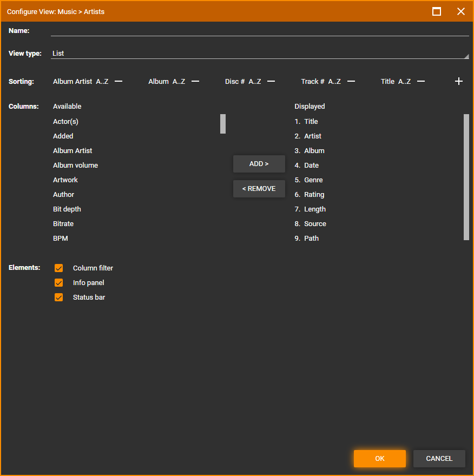Select Bitrate in the Available columns list
Image resolution: width=474 pixels, height=476 pixels.
click(x=63, y=224)
